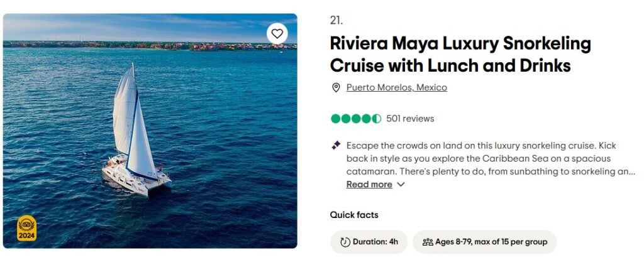
Task: Click the Travelers' Choice 2024 badge
Action: pos(26,228)
